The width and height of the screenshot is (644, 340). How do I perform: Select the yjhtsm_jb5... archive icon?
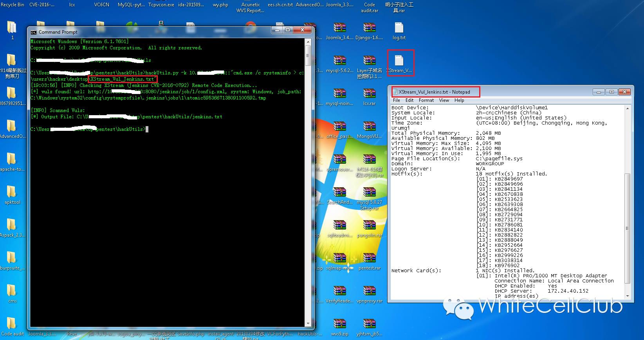pos(369,327)
